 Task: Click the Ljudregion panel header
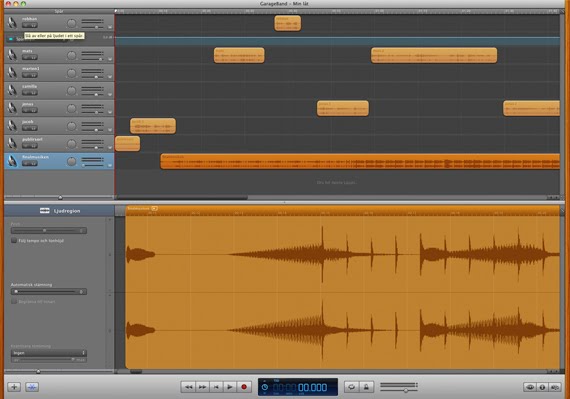tap(59, 211)
